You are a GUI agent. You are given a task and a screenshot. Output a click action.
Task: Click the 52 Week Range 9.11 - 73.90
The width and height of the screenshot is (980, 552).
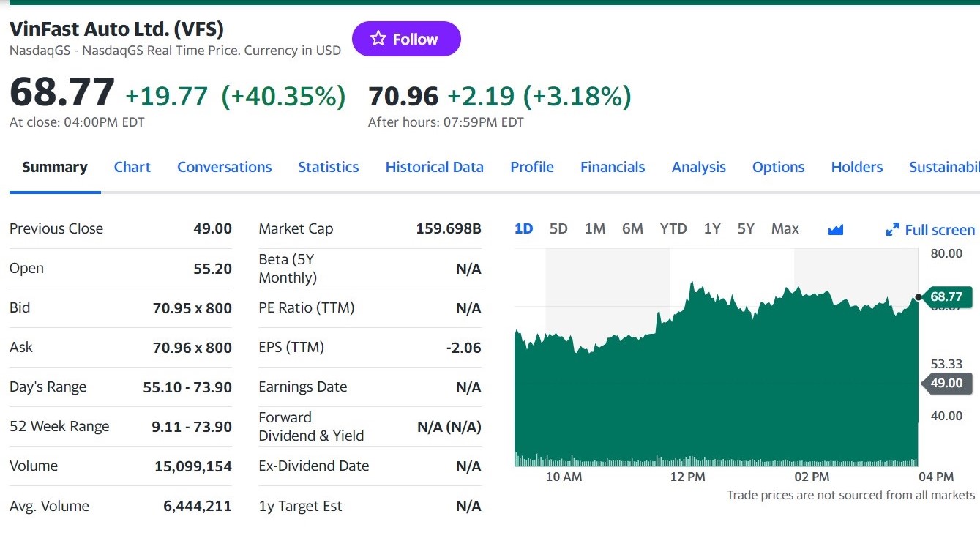(x=192, y=427)
